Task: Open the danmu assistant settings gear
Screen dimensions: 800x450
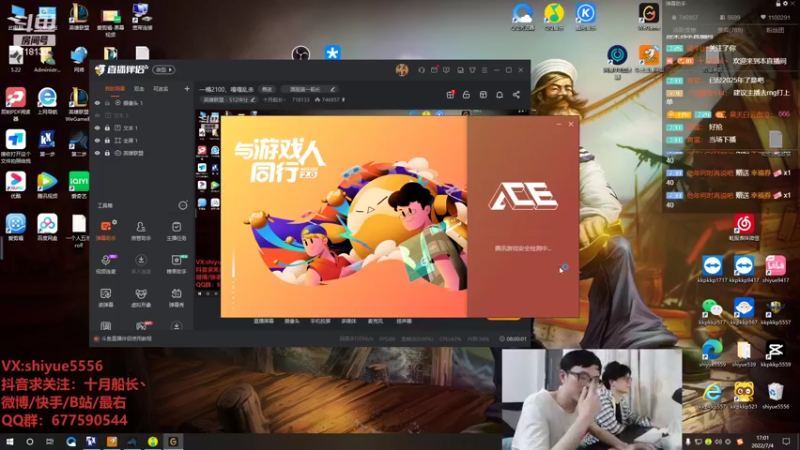Action: point(786,4)
